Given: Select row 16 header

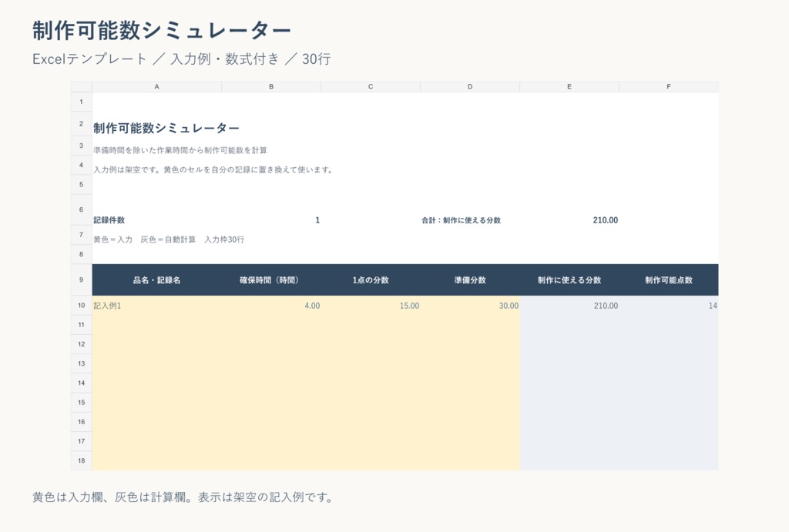Looking at the screenshot, I should coord(81,422).
